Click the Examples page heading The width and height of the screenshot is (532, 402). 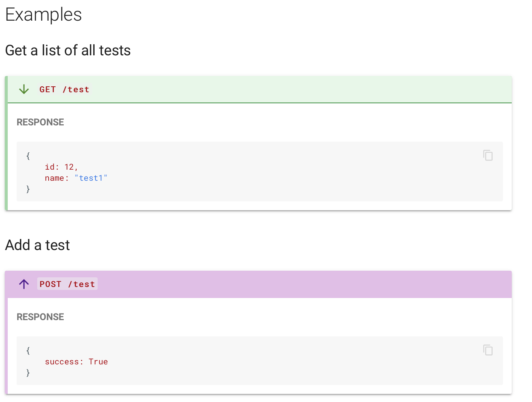(x=43, y=14)
